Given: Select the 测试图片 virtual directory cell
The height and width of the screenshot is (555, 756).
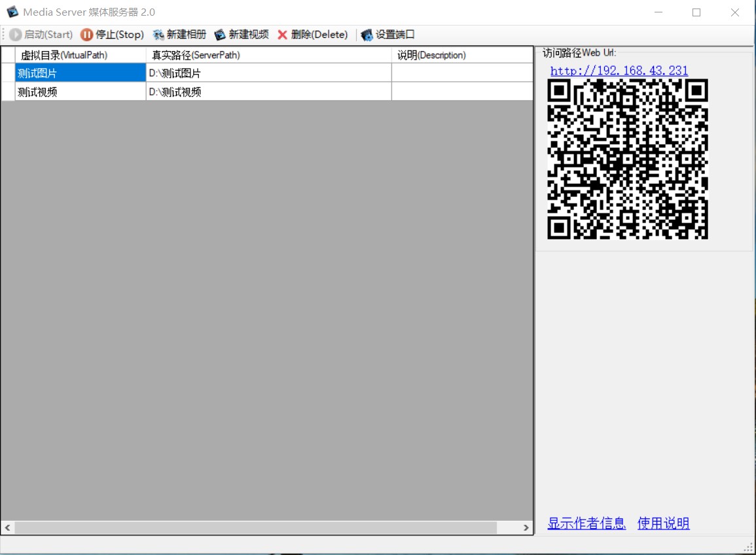Looking at the screenshot, I should [80, 73].
